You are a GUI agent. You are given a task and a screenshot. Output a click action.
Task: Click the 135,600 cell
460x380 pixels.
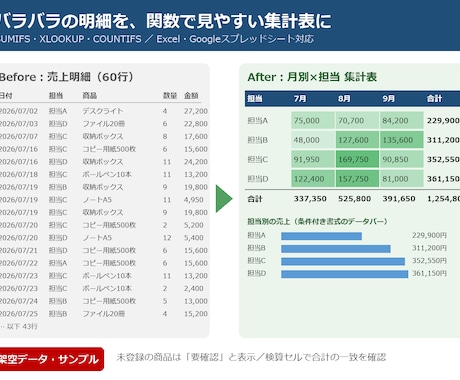tap(401, 140)
